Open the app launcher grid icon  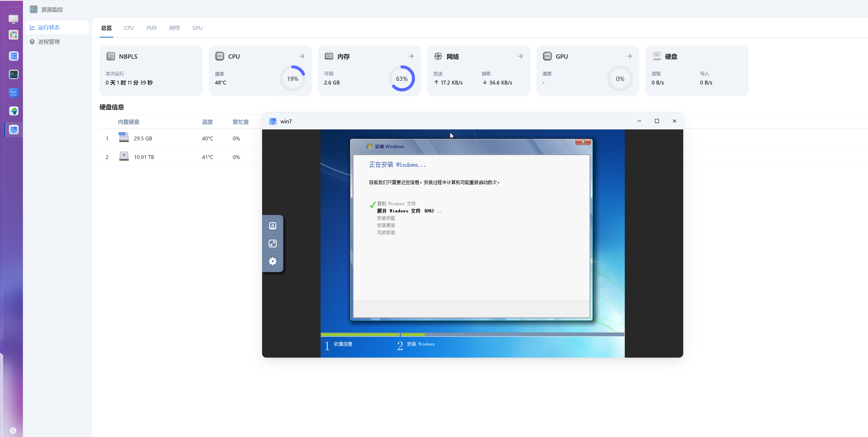coord(14,35)
